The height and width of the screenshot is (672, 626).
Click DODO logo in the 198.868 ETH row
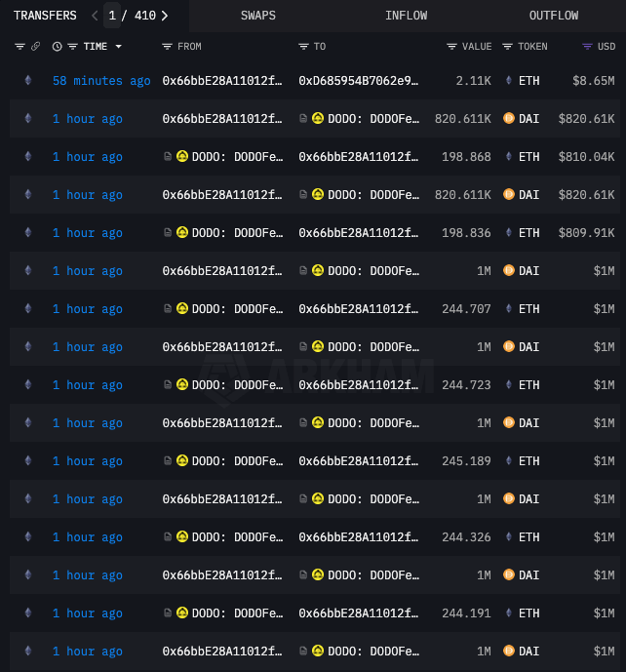click(182, 157)
